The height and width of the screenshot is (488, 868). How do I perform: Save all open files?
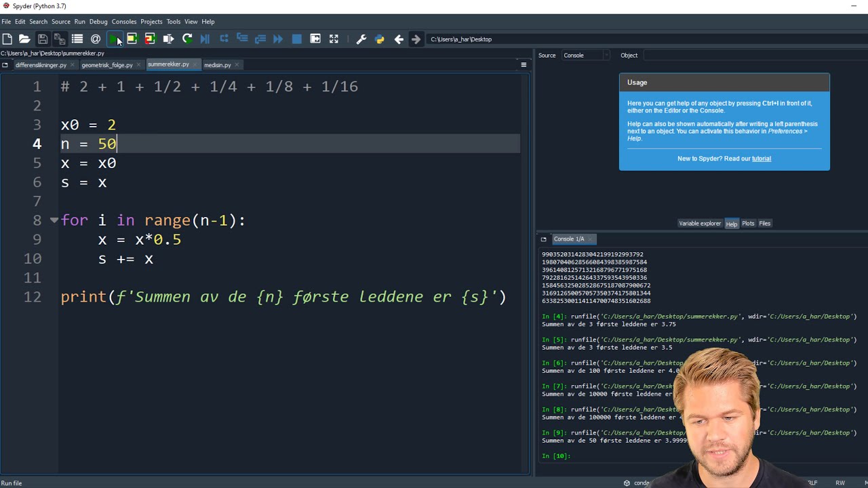60,39
